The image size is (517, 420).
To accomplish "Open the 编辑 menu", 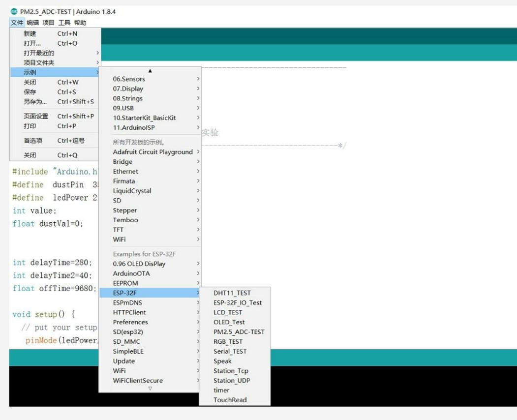I will (x=32, y=23).
